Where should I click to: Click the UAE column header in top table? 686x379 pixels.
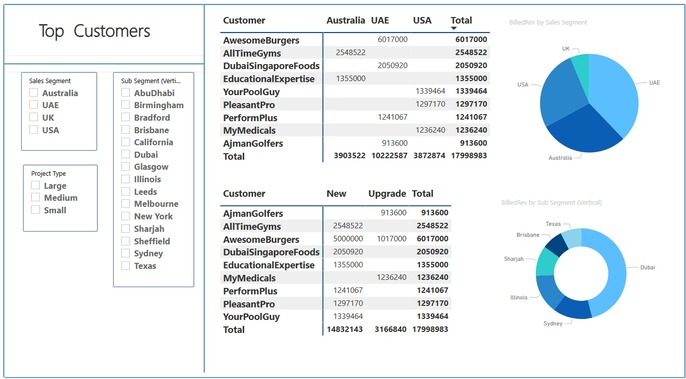pyautogui.click(x=380, y=20)
